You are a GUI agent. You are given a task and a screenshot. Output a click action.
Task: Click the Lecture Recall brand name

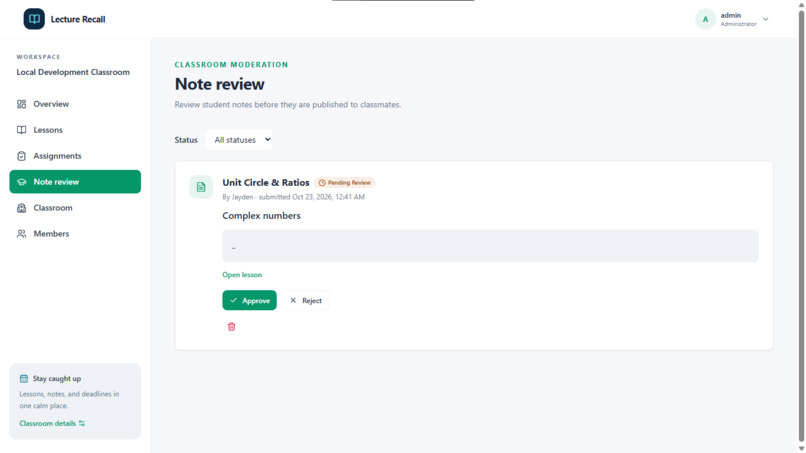[x=78, y=19]
